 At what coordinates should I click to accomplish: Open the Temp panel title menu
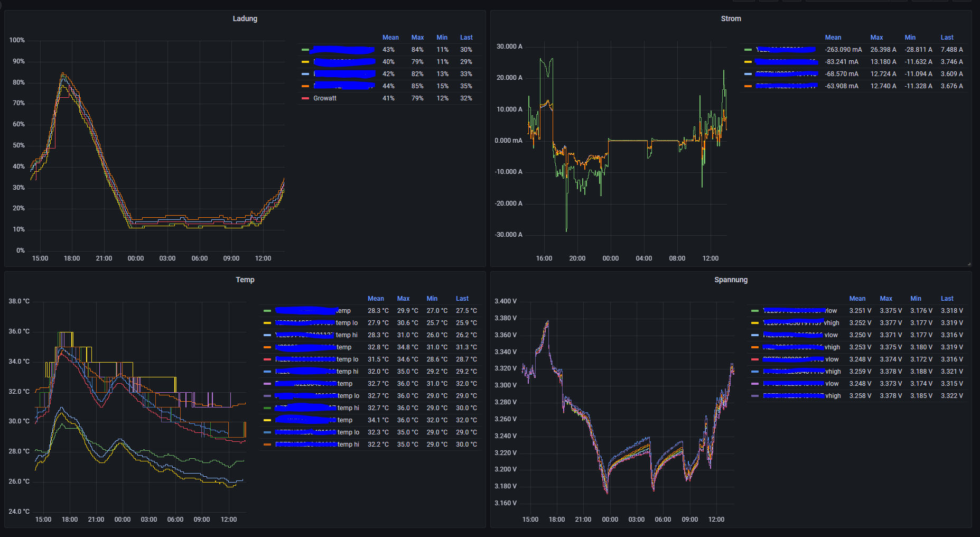coord(245,280)
